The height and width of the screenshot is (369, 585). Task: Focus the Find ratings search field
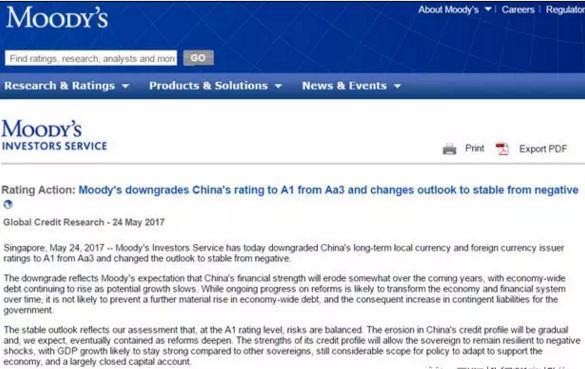(91, 58)
